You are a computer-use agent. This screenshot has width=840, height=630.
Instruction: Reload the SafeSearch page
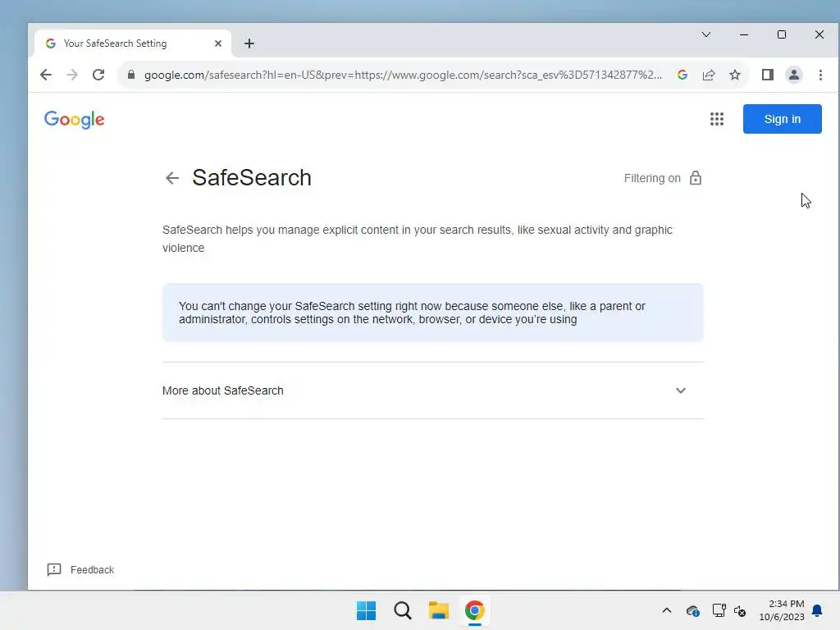(98, 75)
